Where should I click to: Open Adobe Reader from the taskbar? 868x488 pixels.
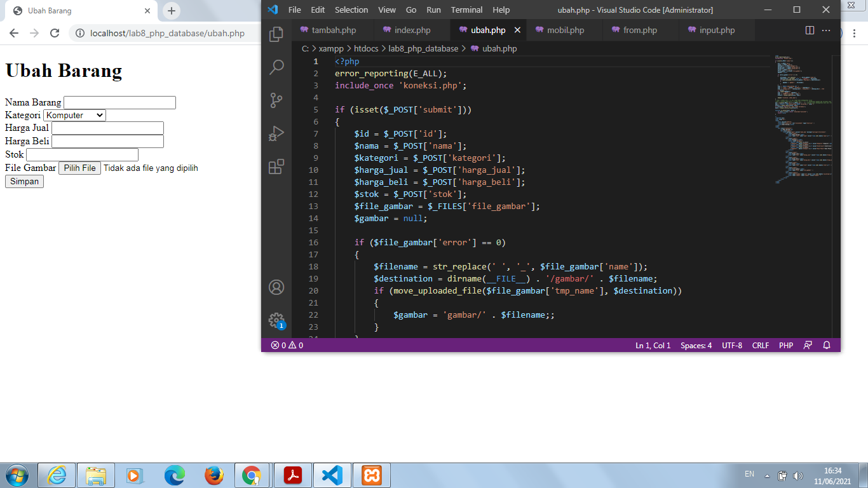click(293, 475)
